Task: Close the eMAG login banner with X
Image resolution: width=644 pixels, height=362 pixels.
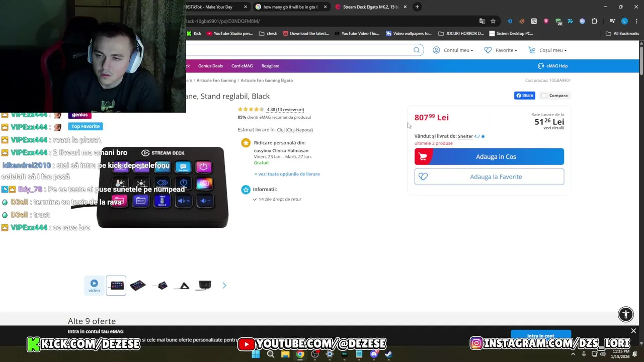Action: pos(633,331)
